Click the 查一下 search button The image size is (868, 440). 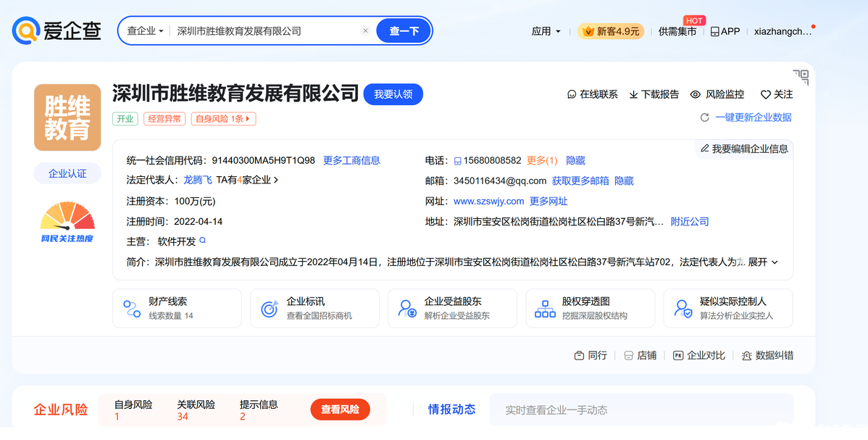(404, 31)
